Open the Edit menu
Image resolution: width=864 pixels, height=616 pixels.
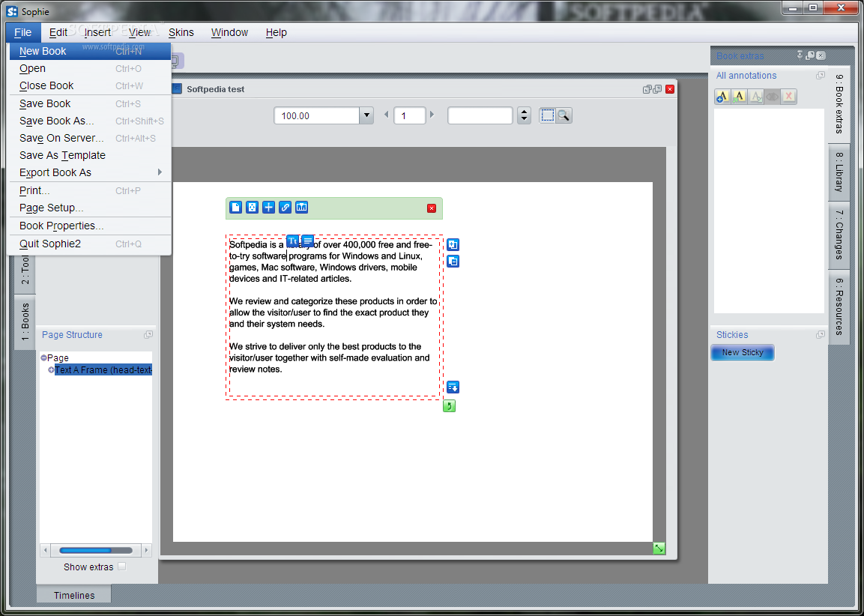[58, 32]
